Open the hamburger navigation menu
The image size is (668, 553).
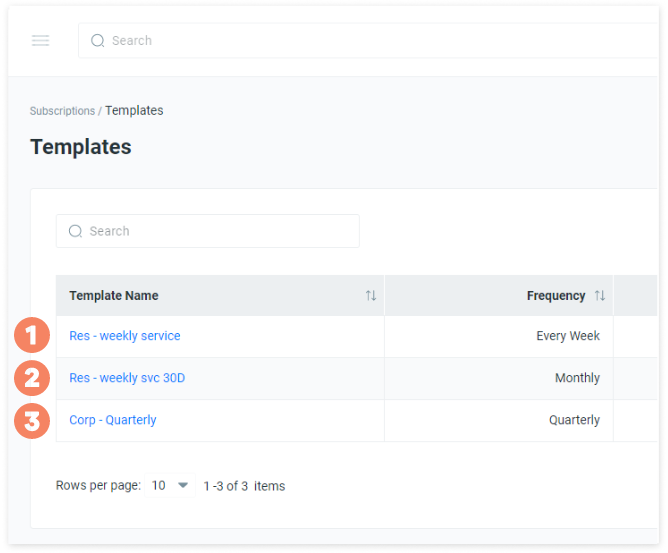(x=40, y=40)
